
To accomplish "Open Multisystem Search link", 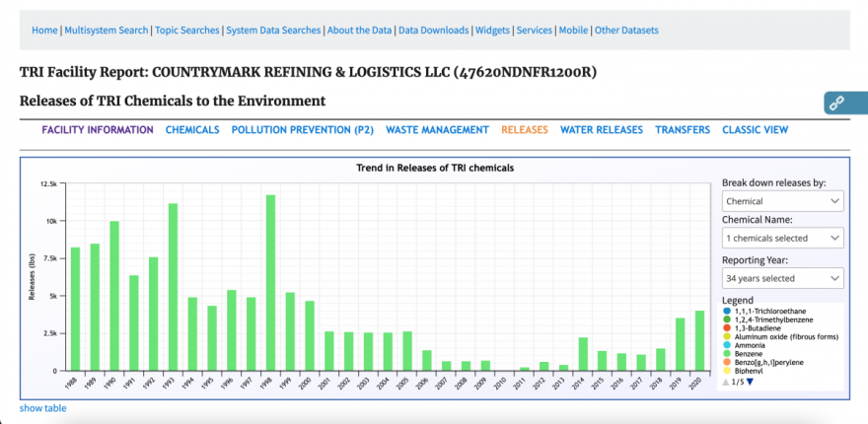I will coord(107,31).
